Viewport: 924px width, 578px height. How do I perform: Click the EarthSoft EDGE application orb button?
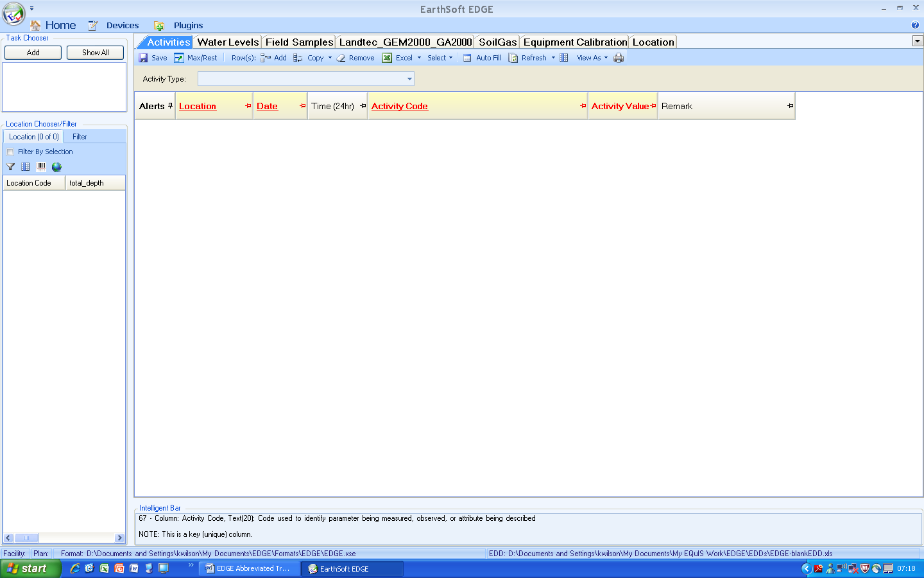[x=13, y=13]
